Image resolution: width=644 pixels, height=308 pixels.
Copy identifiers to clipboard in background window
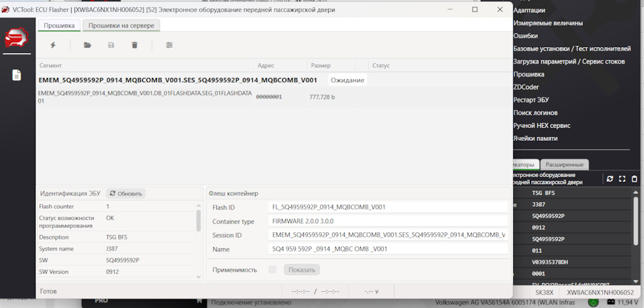pyautogui.click(x=634, y=179)
